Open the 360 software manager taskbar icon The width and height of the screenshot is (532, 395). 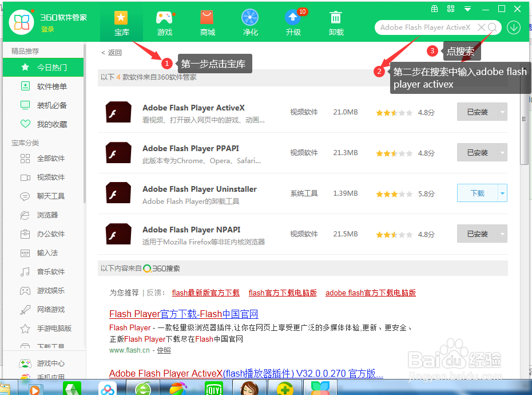[320, 389]
